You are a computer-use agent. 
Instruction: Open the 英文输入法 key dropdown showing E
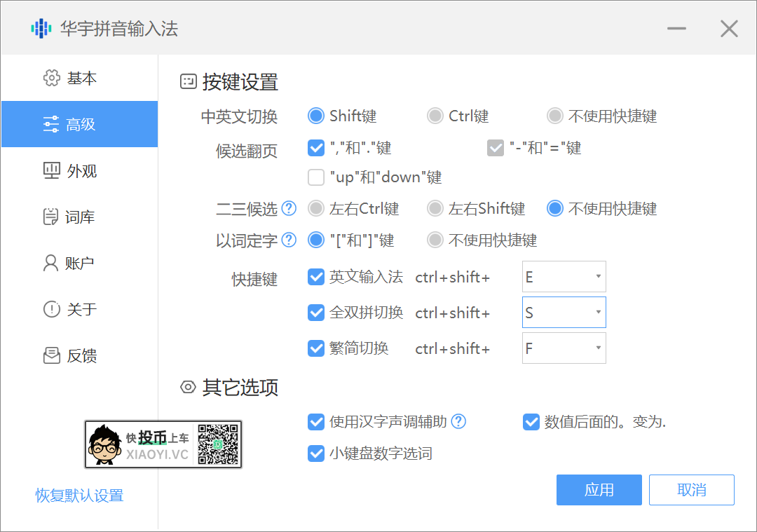tap(564, 277)
